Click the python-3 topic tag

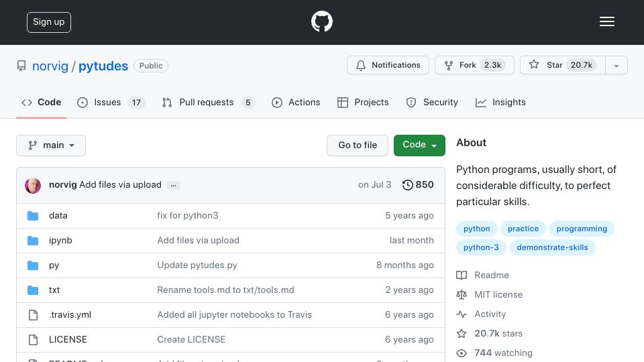481,247
